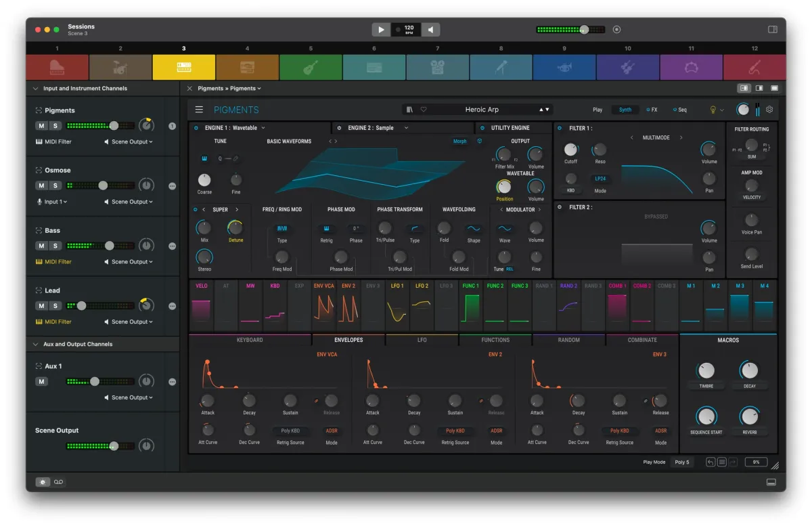Select the film camera scene tile
This screenshot has height=526, width=812.
click(437, 67)
